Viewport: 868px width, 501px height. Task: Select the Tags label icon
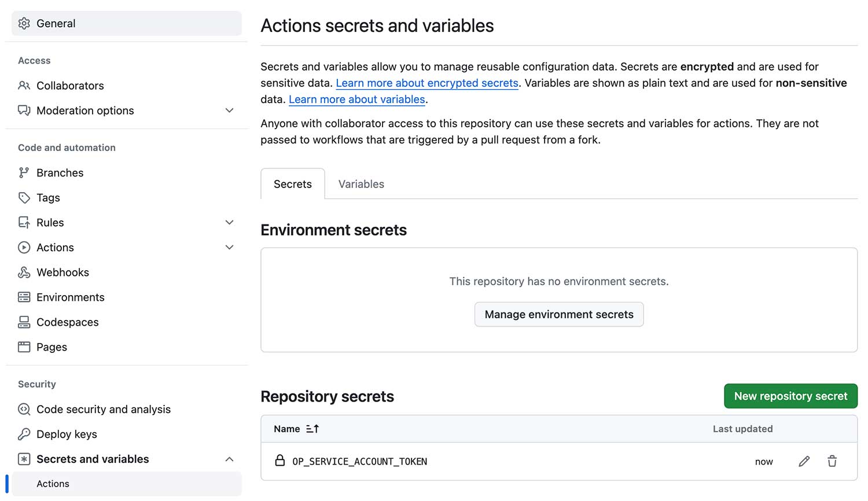pyautogui.click(x=24, y=198)
